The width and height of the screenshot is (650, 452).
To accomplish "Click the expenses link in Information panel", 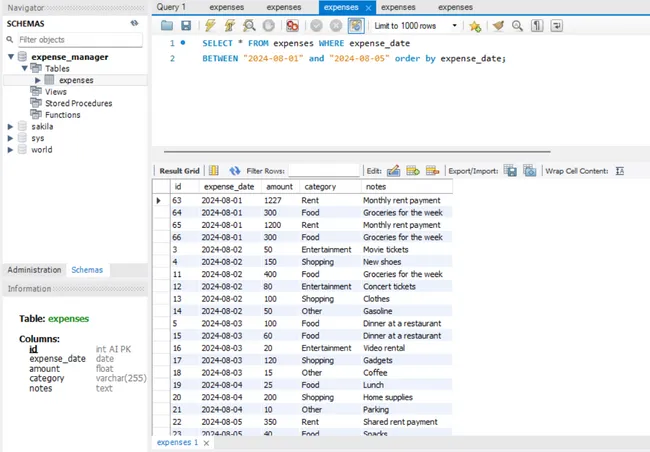I will (x=68, y=318).
